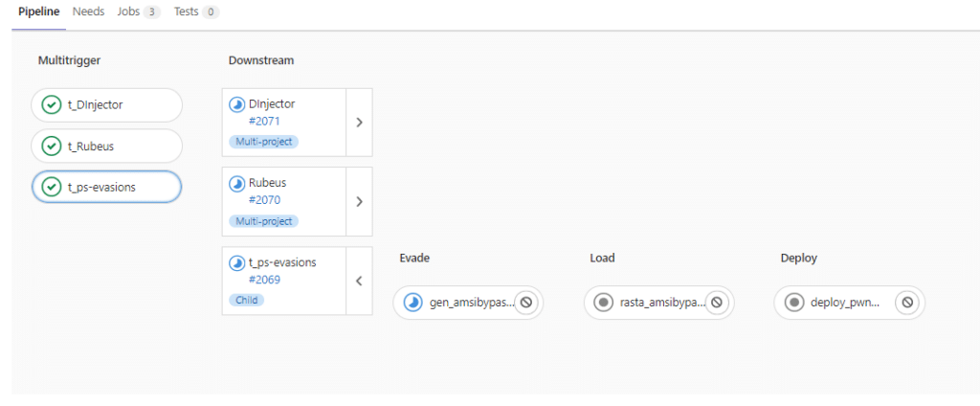This screenshot has width=980, height=406.
Task: Collapse the t_ps-evasions child pipeline
Action: point(359,282)
